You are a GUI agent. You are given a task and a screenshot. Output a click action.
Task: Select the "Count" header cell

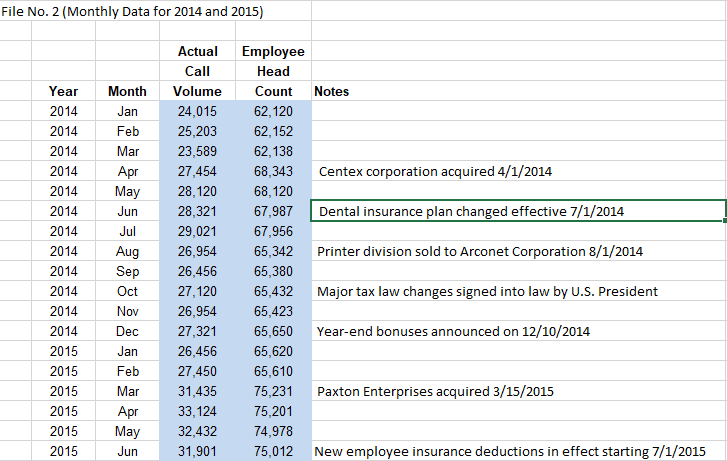[273, 91]
